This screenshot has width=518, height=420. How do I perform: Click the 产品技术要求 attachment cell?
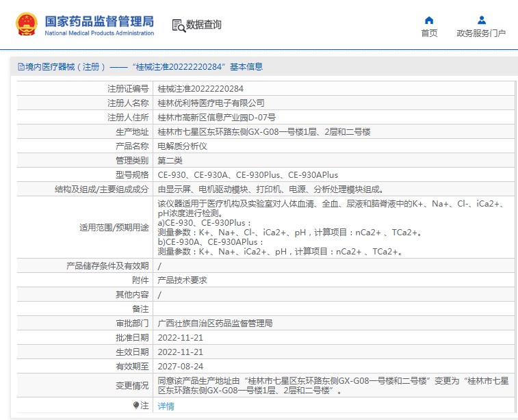point(182,280)
